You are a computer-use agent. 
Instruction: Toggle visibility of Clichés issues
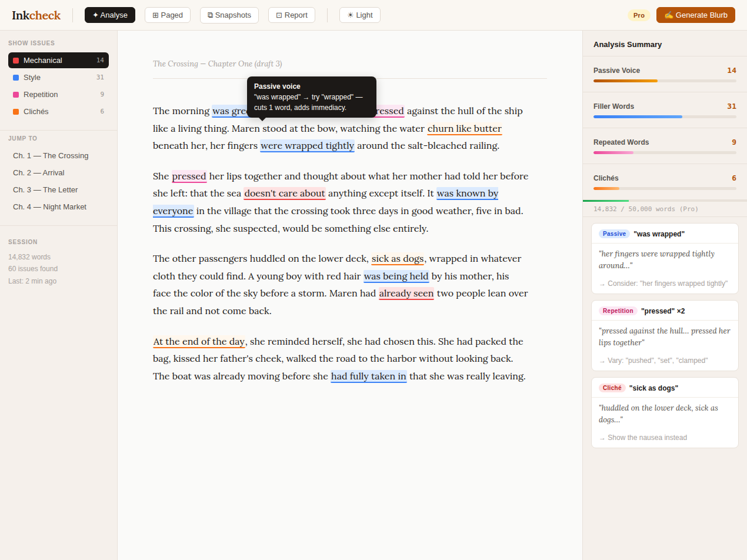coord(58,111)
